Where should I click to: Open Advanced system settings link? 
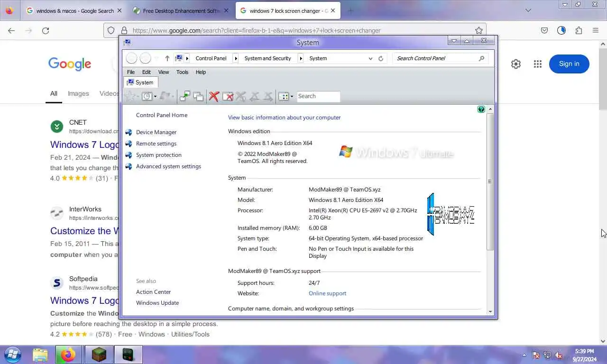pos(168,166)
